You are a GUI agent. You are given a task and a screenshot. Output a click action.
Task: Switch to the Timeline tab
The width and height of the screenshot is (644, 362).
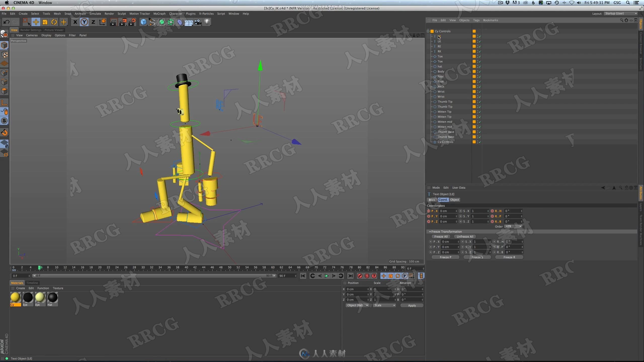click(31, 283)
